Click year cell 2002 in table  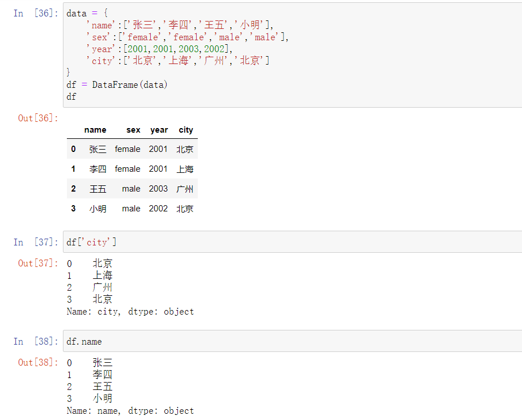pos(158,209)
